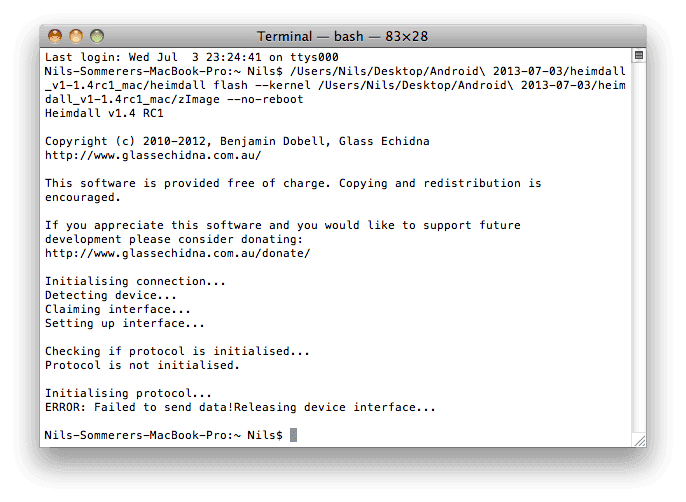Click the cursor block at the final prompt
686x502 pixels.
point(294,435)
